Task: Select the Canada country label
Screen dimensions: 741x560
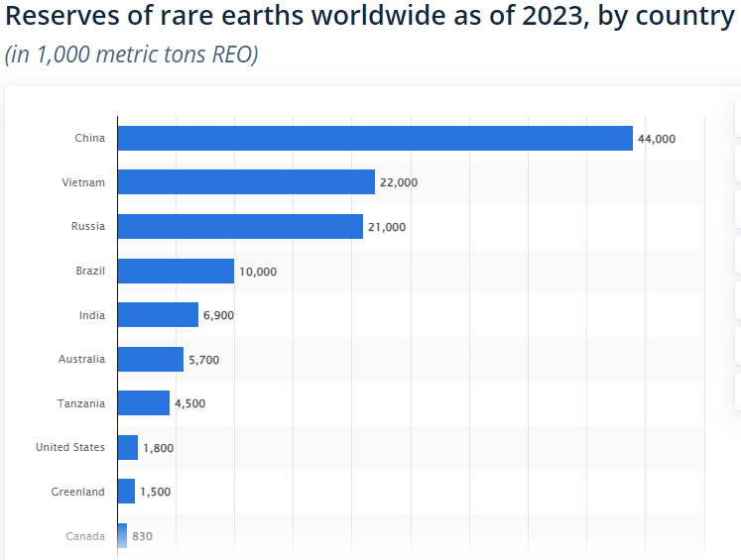Action: click(x=85, y=536)
